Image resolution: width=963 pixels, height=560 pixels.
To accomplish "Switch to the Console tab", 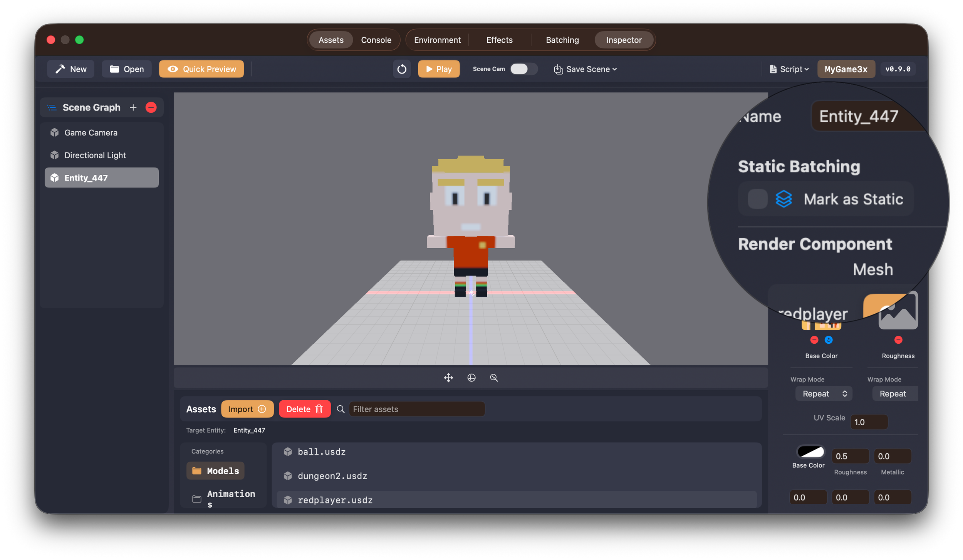I will pos(376,40).
